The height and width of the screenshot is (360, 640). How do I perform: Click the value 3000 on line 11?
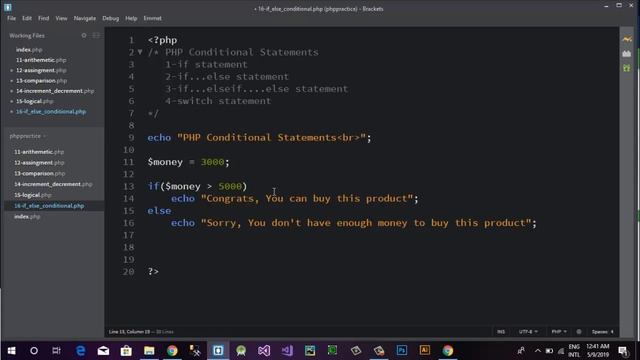coord(212,162)
